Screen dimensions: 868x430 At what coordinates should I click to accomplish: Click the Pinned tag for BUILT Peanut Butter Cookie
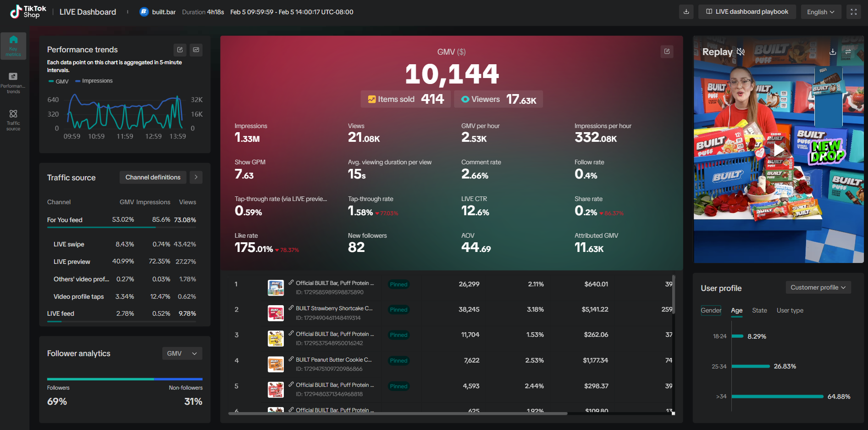tap(399, 361)
